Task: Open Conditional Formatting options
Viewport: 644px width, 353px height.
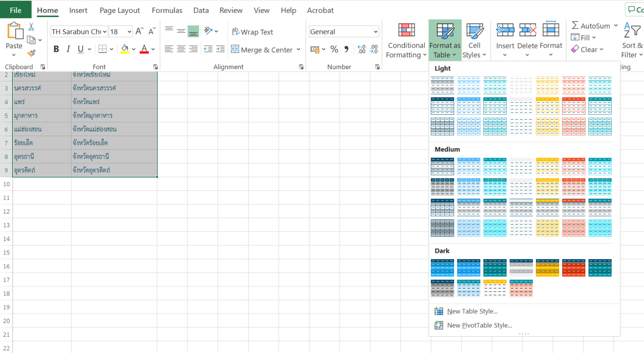Action: 405,40
